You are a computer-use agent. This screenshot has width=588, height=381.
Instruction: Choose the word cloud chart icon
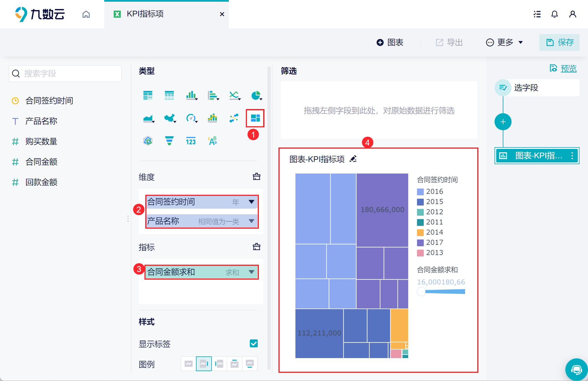(212, 141)
